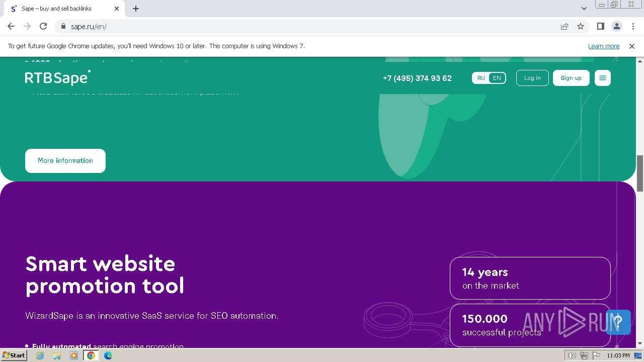Bookmark this page with star

(581, 26)
